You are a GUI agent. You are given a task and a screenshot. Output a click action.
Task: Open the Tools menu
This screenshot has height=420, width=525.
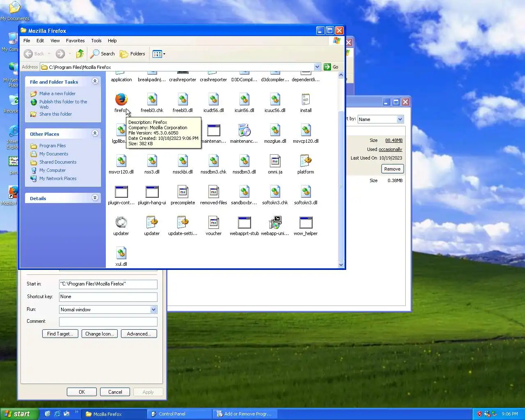(x=96, y=41)
